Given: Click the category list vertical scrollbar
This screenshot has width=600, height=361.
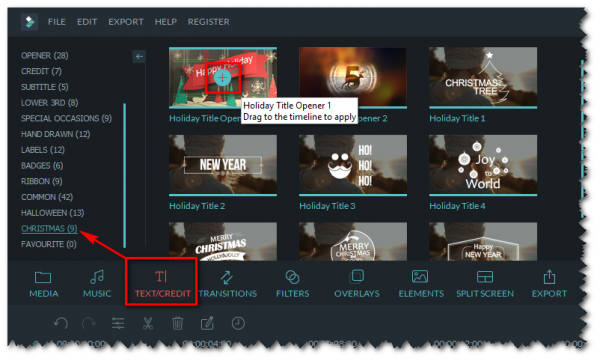Looking at the screenshot, I should 125,175.
